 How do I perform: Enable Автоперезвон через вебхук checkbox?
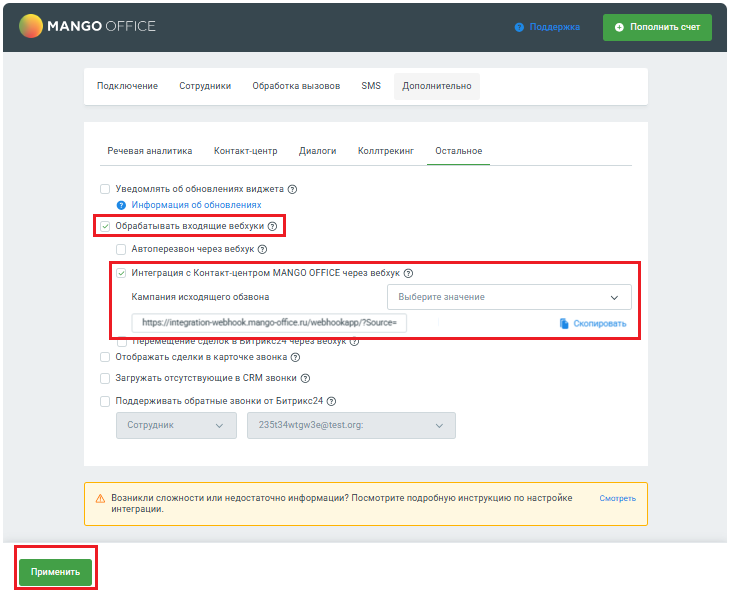coord(121,249)
